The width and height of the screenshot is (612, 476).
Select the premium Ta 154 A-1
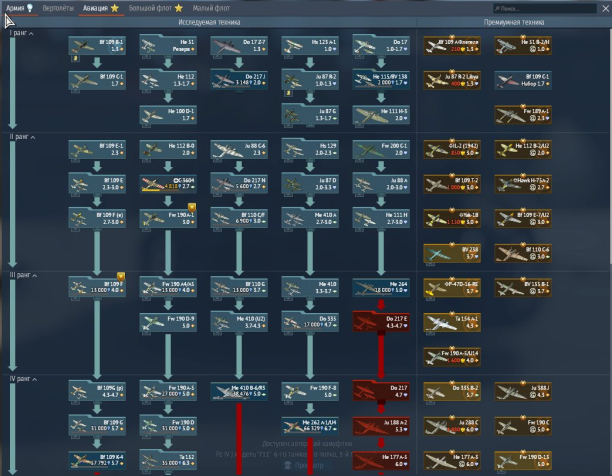pyautogui.click(x=452, y=322)
